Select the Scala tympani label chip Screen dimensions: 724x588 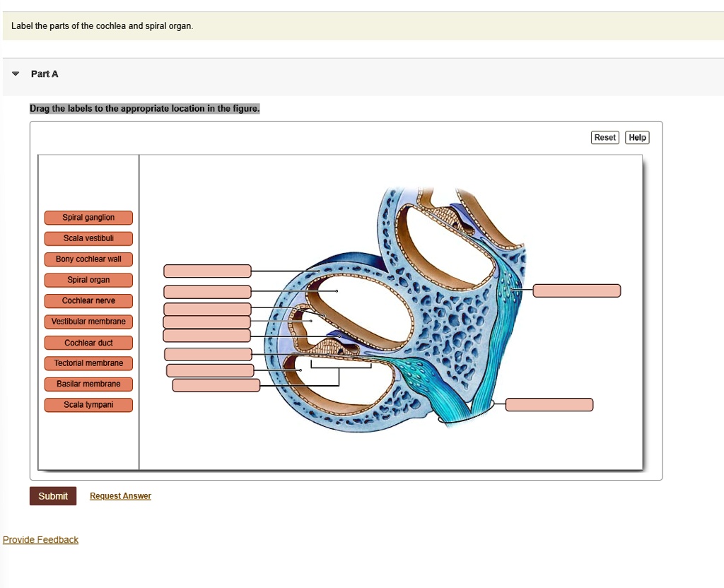(x=88, y=404)
